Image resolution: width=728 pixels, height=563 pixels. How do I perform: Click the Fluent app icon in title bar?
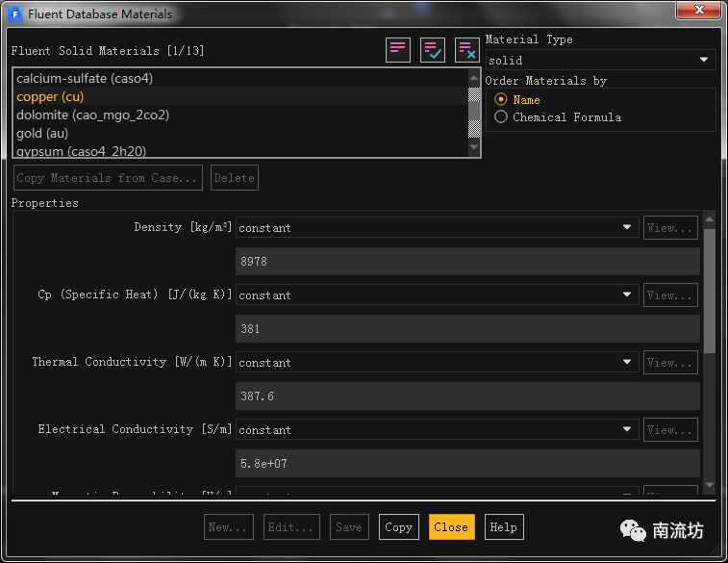[x=15, y=13]
